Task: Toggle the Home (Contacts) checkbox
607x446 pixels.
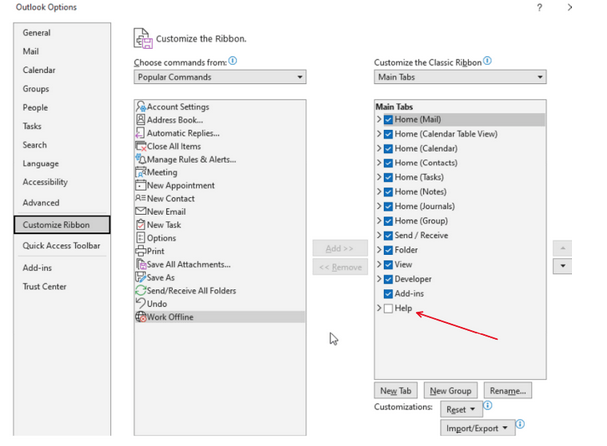Action: click(x=388, y=163)
